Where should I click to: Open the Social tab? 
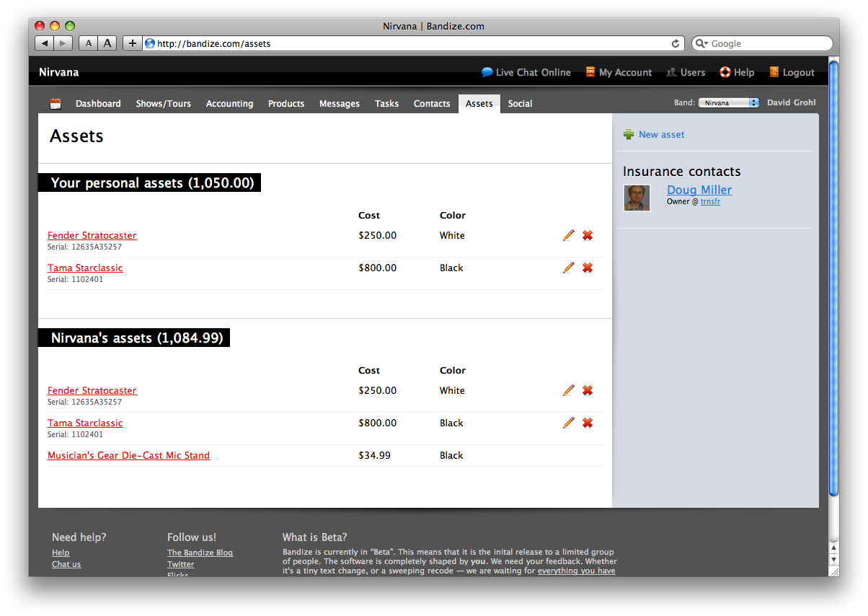pos(520,104)
